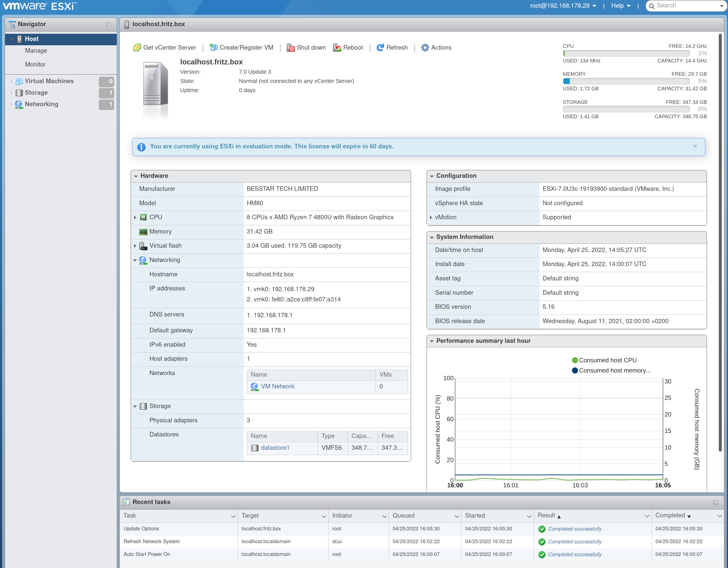Screen dimensions: 728x568
Task: Expand the vMotion configuration row
Action: tap(431, 218)
